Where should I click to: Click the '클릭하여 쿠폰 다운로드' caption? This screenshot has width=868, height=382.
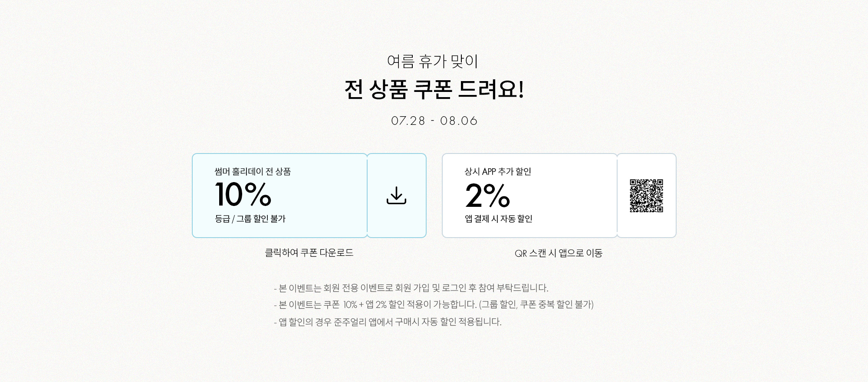click(309, 252)
